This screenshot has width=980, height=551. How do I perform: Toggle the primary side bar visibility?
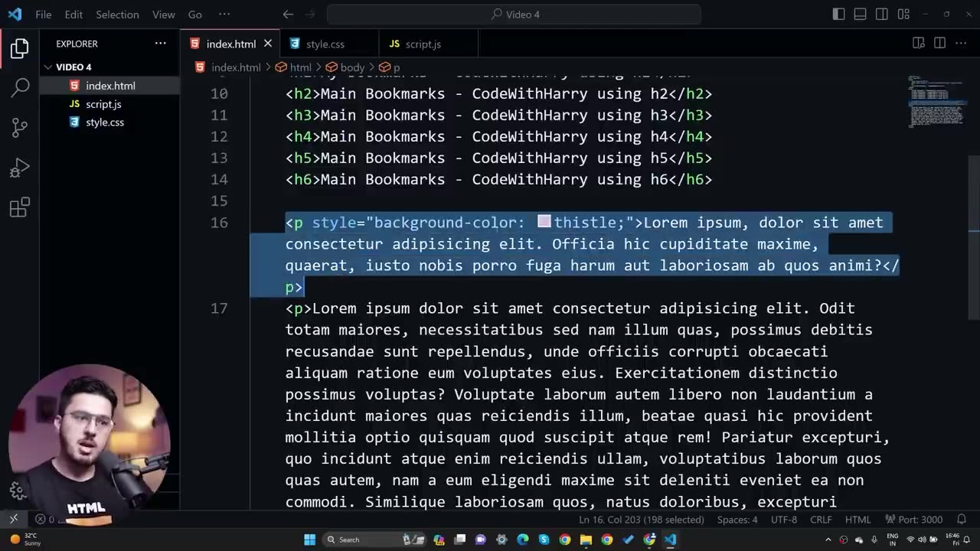(x=839, y=15)
